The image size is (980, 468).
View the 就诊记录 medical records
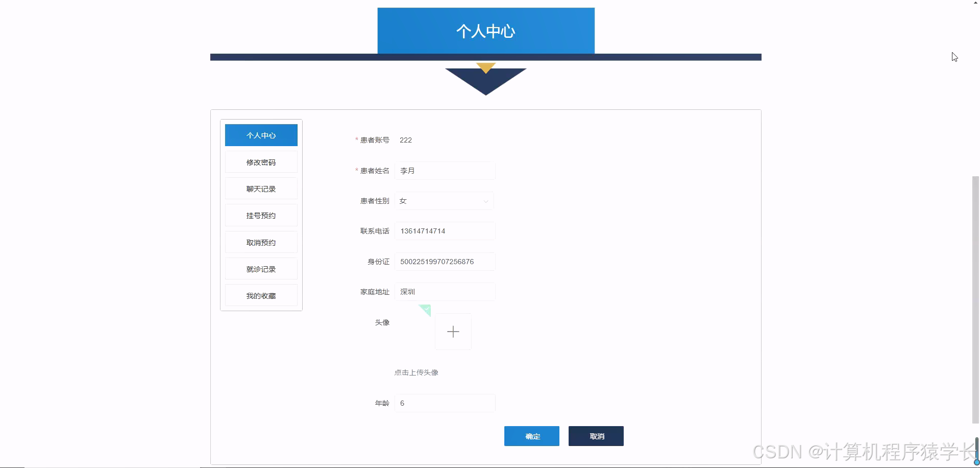tap(261, 268)
